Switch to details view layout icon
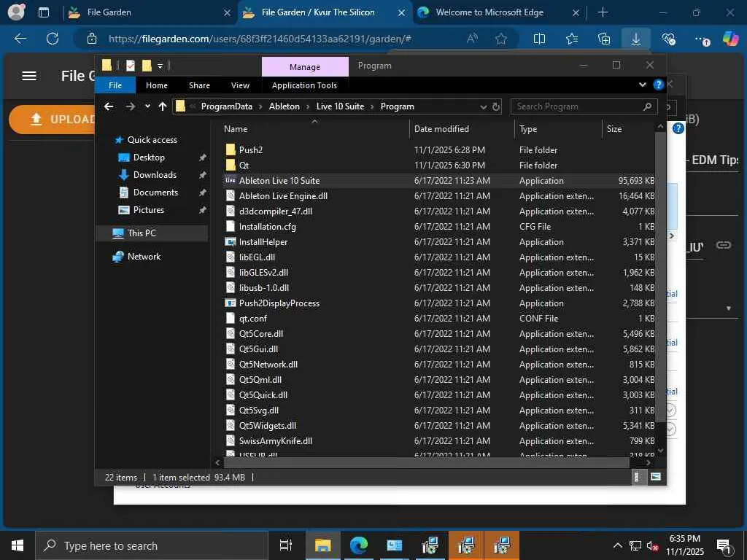747x560 pixels. click(x=638, y=477)
